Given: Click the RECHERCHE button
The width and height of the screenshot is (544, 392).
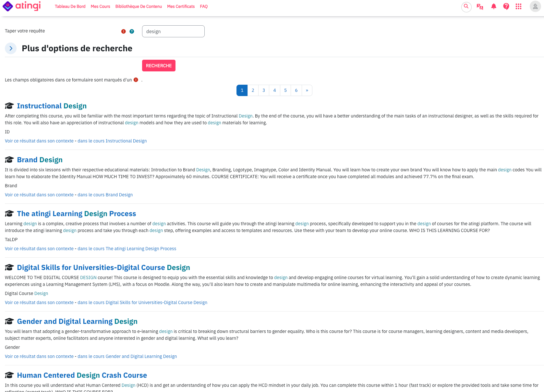Looking at the screenshot, I should (x=159, y=66).
